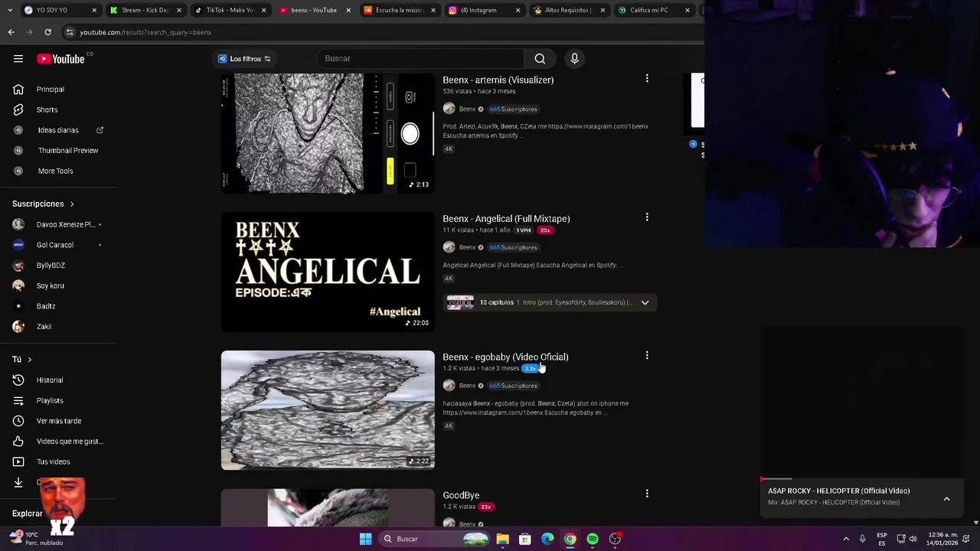
Task: Open options menu for Angelical Full Mixtape
Action: 647,217
